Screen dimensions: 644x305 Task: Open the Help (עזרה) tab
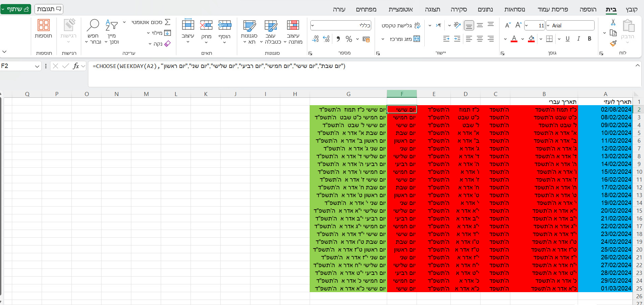[x=339, y=9]
